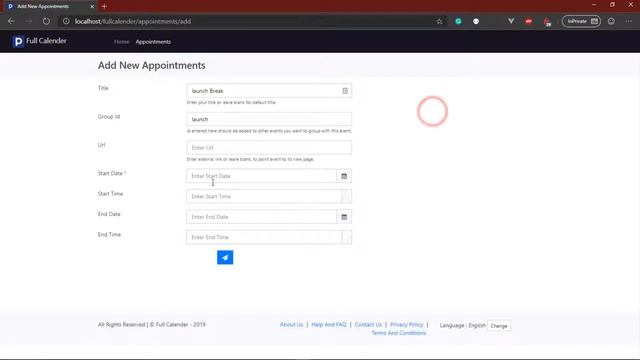Viewport: 640px width, 360px height.
Task: Click the End Date input field
Action: (x=261, y=217)
